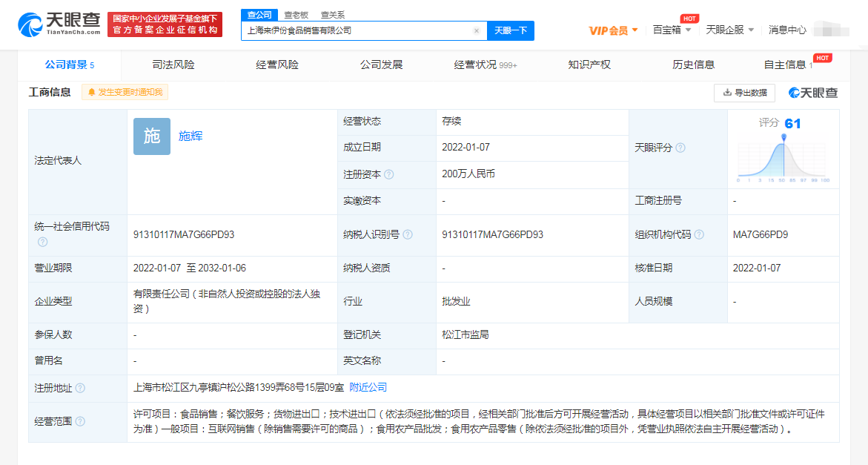Click the 200万人民币 registered capital value

click(x=468, y=174)
